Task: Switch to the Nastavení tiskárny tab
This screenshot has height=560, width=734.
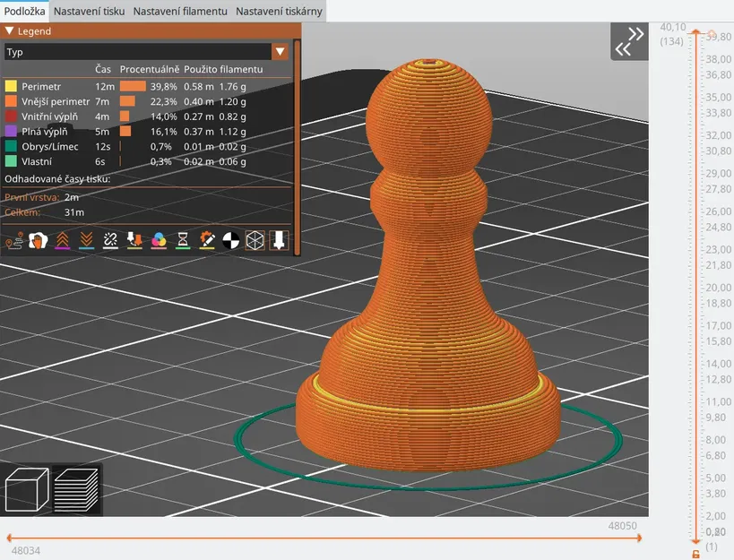Action: point(278,11)
